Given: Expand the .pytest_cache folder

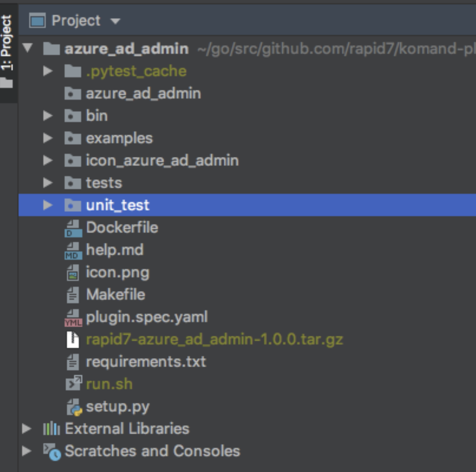Looking at the screenshot, I should 48,71.
